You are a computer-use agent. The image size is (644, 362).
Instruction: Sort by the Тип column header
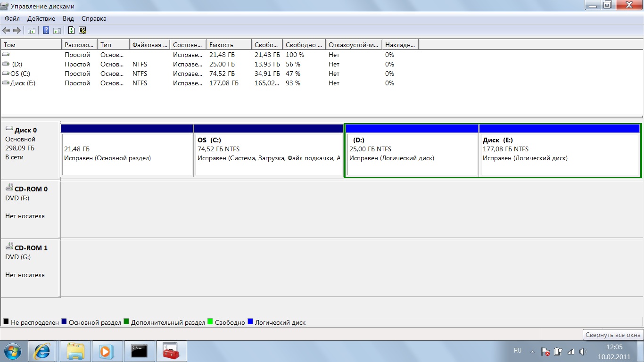click(113, 45)
